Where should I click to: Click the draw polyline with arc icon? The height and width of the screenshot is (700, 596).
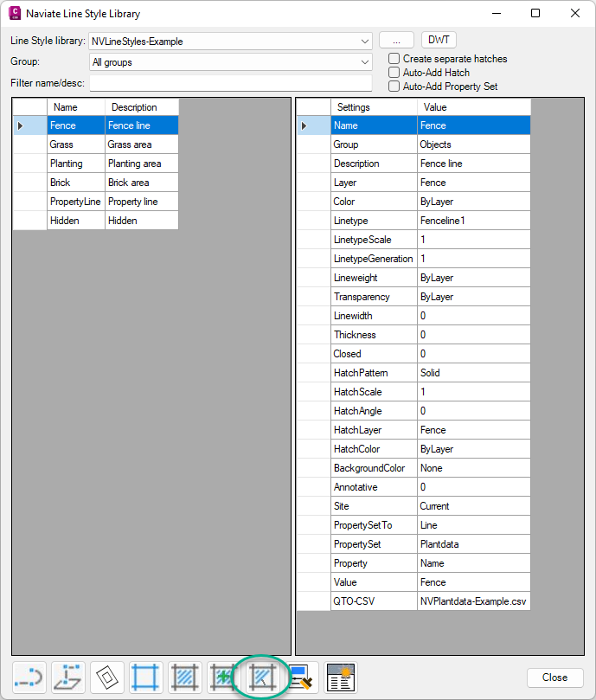click(29, 678)
